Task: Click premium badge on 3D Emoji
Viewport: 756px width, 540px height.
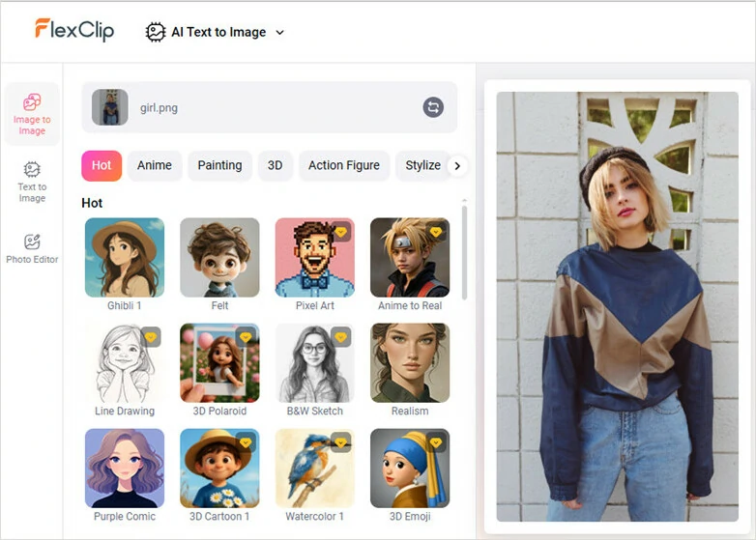Action: [436, 442]
